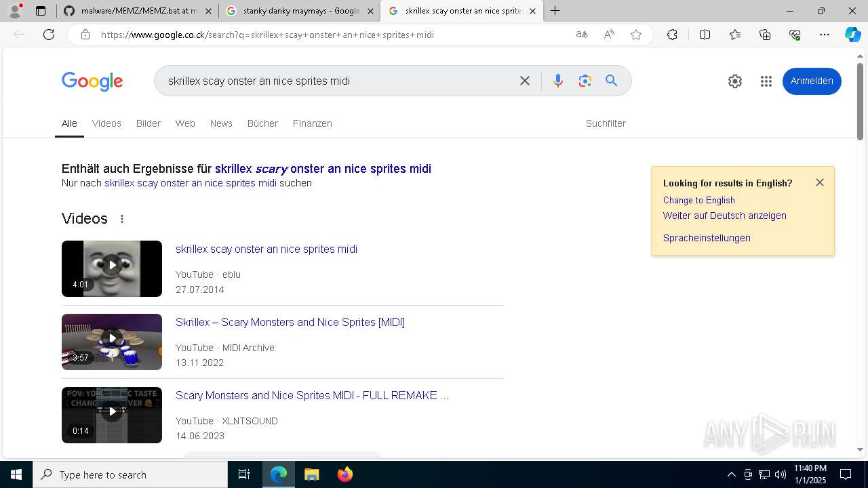The height and width of the screenshot is (488, 868).
Task: Add this page to favorites star
Action: pyautogui.click(x=636, y=35)
